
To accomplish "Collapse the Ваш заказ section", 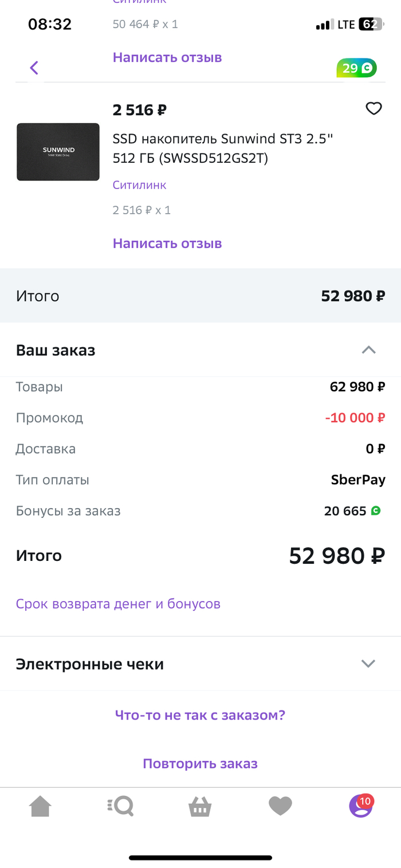I will 368,350.
